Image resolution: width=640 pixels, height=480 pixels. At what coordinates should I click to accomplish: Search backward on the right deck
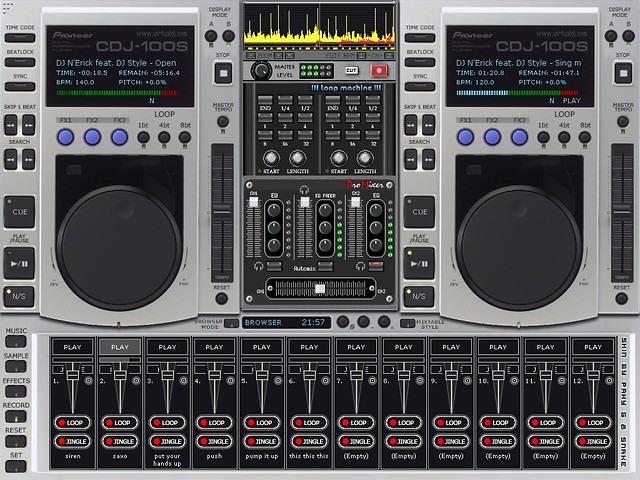(411, 159)
